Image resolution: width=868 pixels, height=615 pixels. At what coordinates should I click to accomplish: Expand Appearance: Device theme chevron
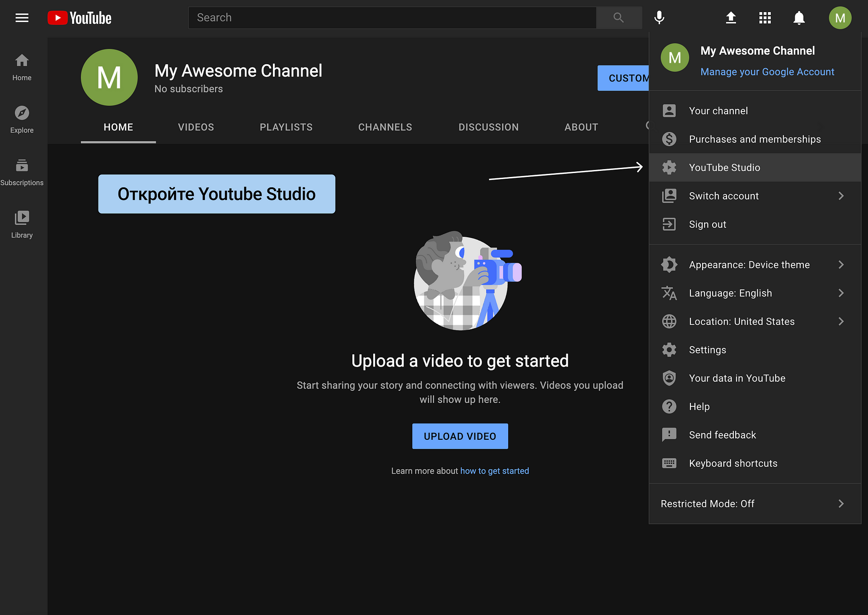[x=841, y=265]
